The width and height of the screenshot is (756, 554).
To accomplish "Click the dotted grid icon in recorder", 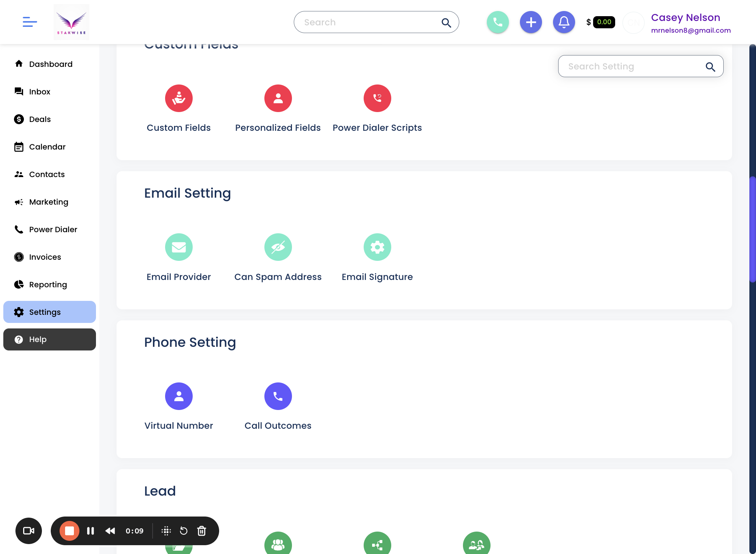I will point(166,531).
